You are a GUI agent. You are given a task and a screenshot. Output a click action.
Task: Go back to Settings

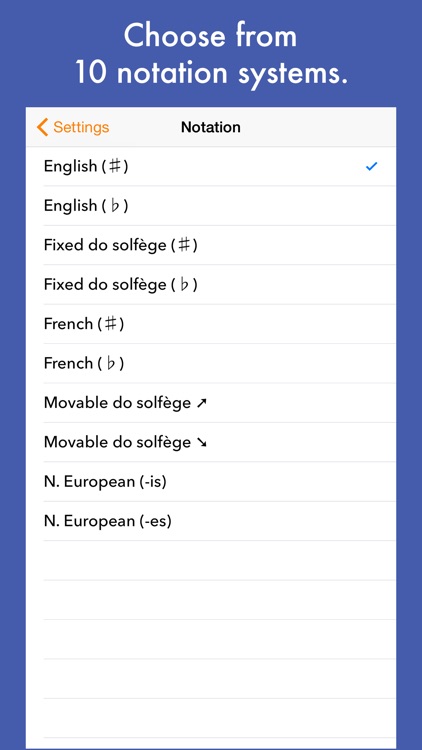(x=73, y=127)
